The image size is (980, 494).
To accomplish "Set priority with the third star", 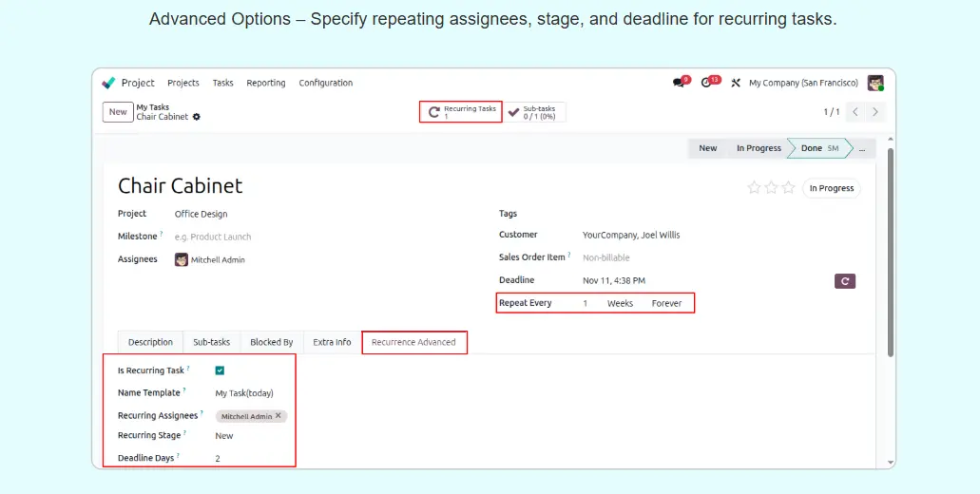I will tap(788, 188).
